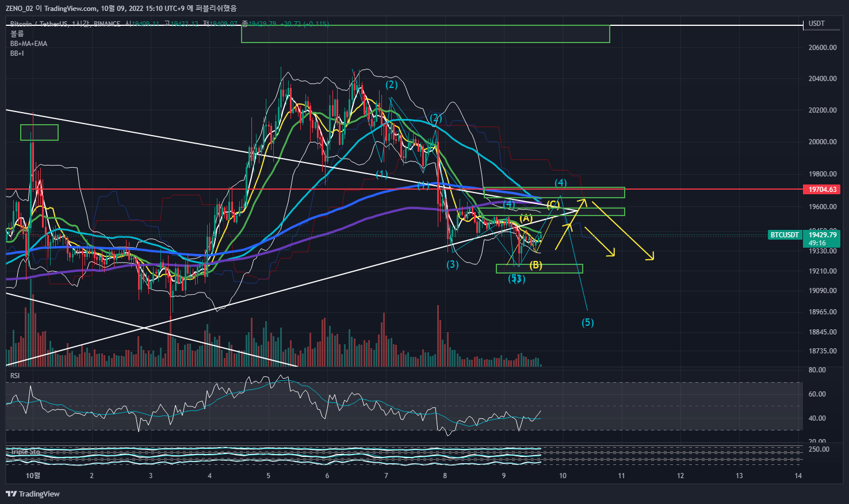The image size is (849, 504).
Task: Click the red 19704.63 price tag
Action: [x=822, y=189]
